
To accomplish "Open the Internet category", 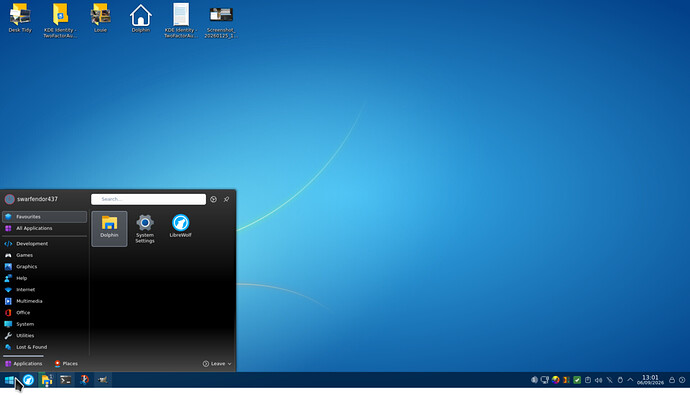I will (44, 289).
